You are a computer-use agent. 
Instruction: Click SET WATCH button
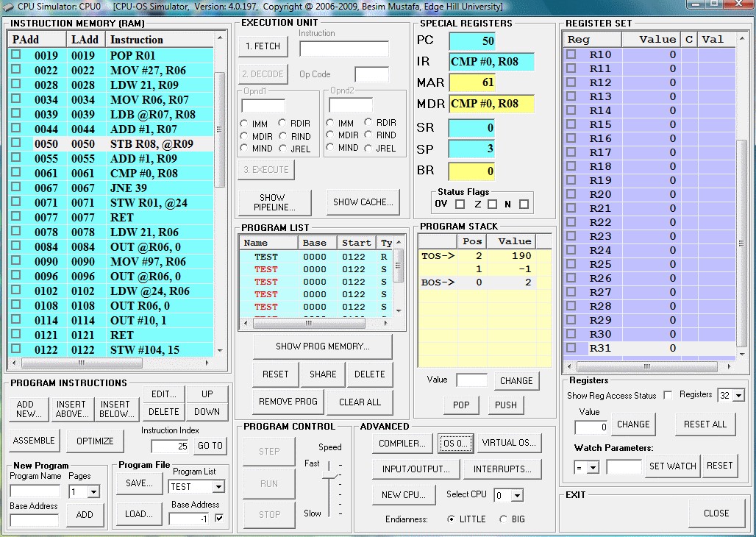673,466
